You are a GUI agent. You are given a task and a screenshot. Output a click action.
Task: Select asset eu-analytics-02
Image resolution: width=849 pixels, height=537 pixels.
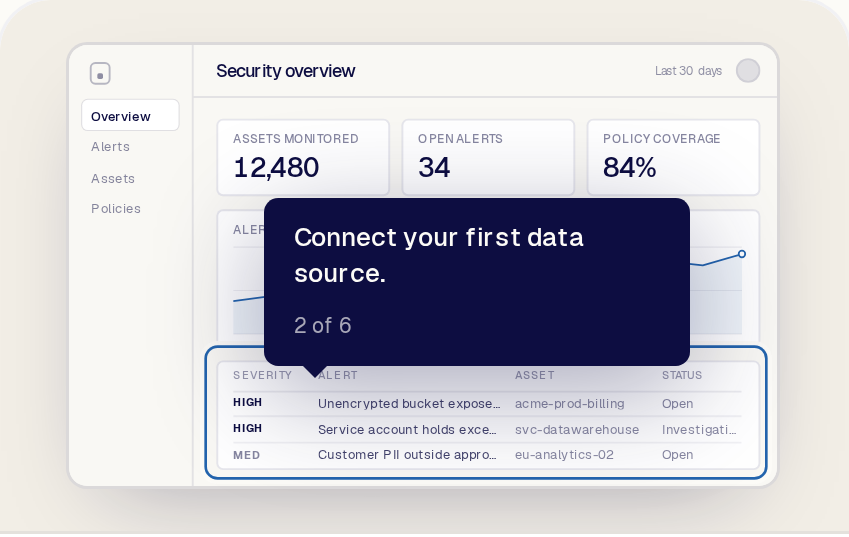click(x=564, y=455)
